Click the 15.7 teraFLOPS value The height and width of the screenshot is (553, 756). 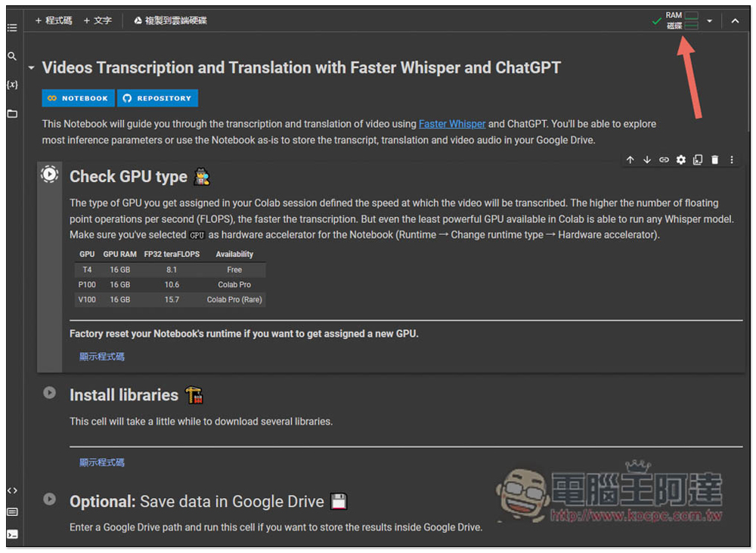172,300
